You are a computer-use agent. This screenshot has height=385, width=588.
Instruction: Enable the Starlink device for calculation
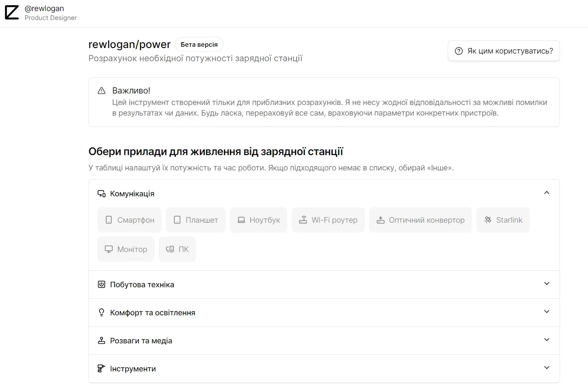coord(503,220)
